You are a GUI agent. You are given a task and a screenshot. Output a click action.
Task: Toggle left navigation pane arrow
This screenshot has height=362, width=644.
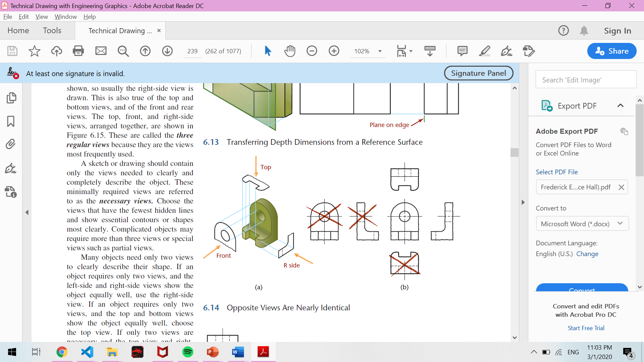click(x=27, y=213)
